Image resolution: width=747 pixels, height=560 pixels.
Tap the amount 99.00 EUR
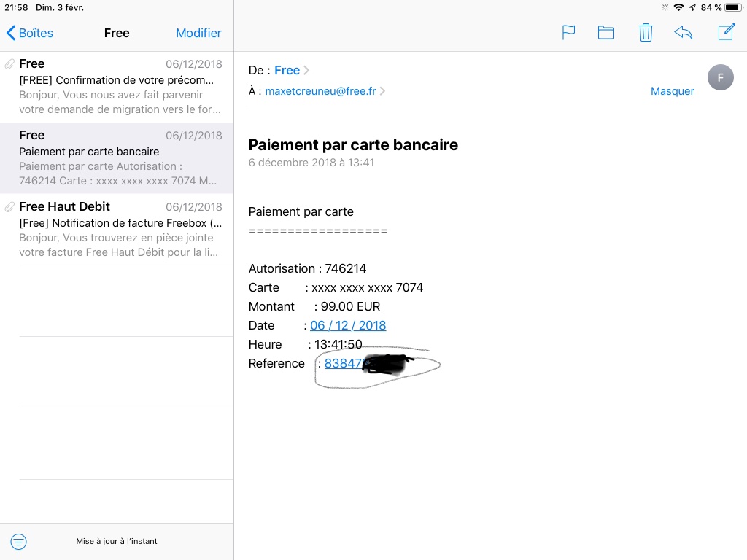350,307
